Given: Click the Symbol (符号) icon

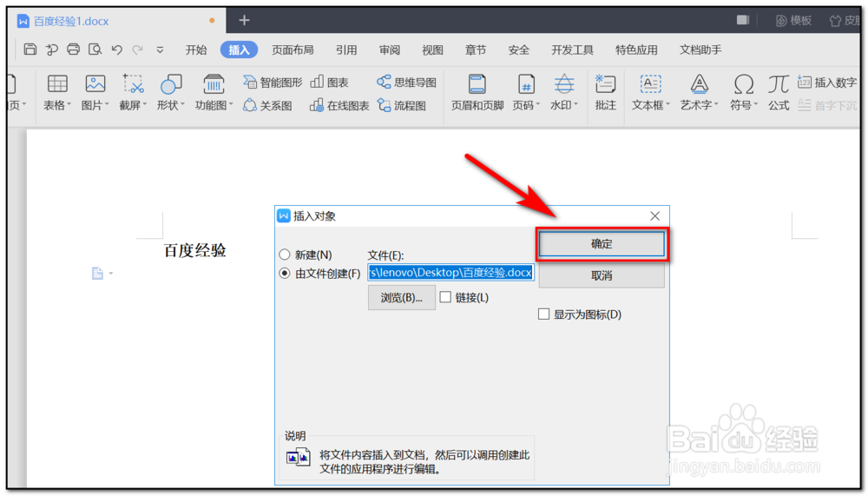Looking at the screenshot, I should pyautogui.click(x=744, y=84).
